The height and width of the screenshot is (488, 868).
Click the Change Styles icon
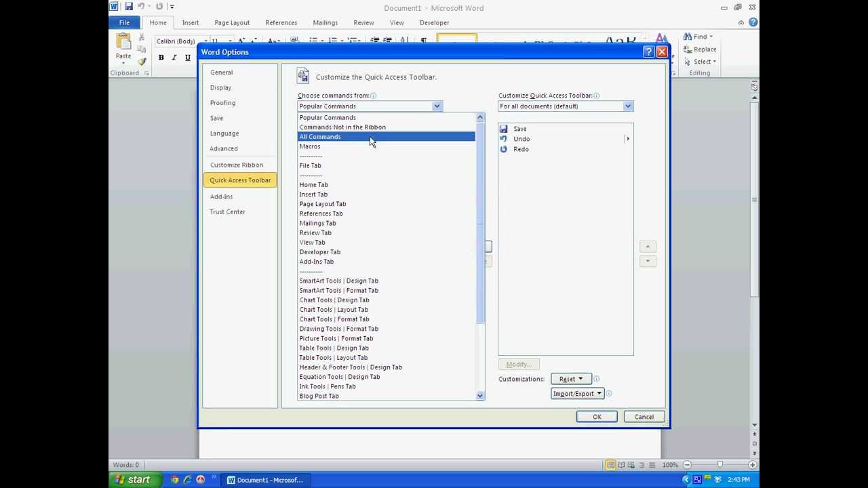pyautogui.click(x=662, y=39)
